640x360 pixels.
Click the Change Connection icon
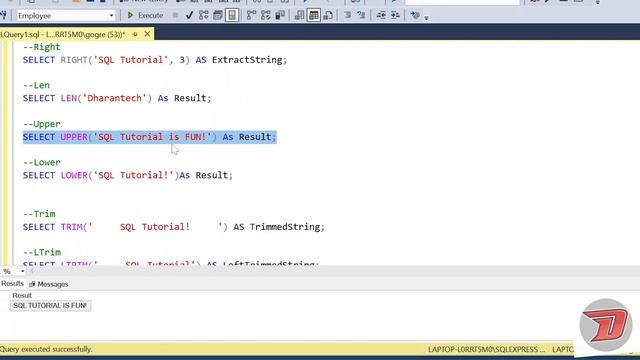click(x=3, y=16)
